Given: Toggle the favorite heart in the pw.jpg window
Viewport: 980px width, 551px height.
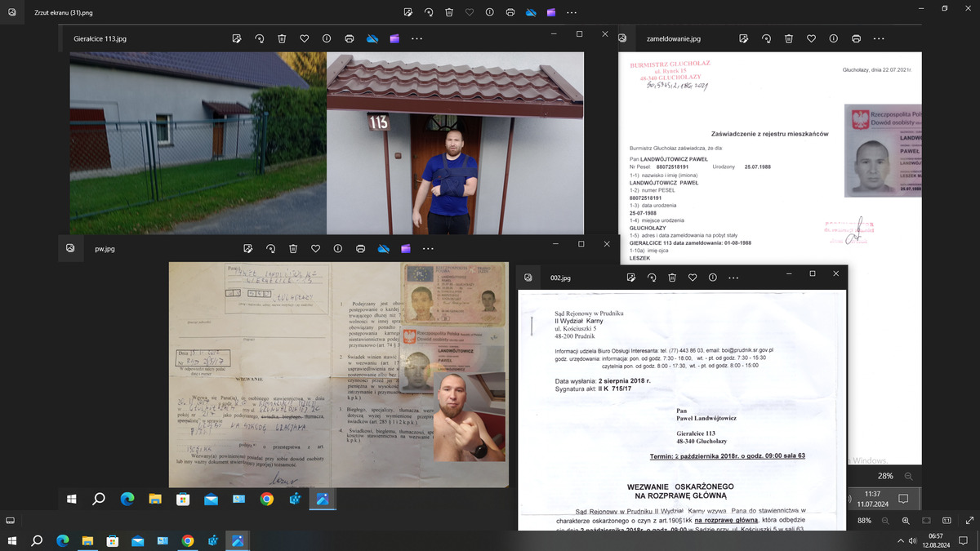Looking at the screenshot, I should tap(315, 248).
